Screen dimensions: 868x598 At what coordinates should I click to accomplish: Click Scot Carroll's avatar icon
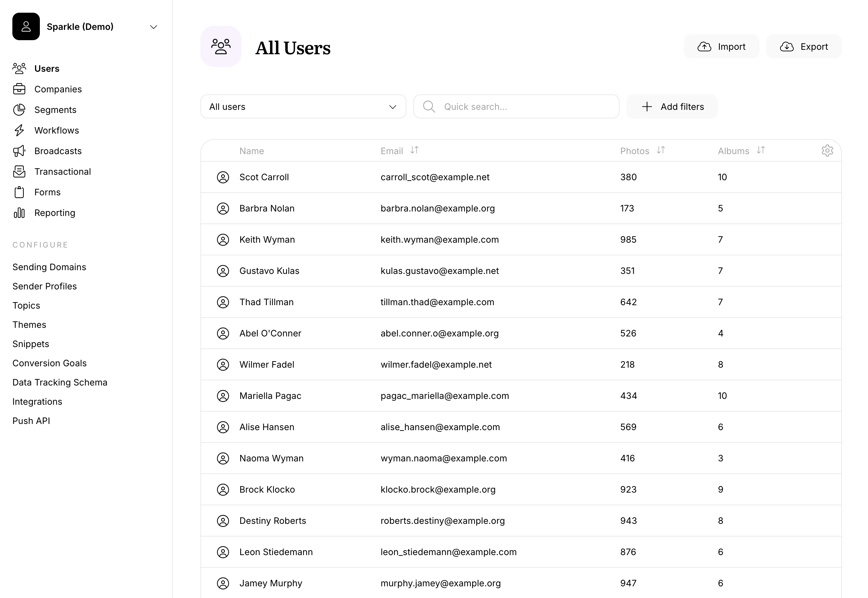(x=223, y=177)
